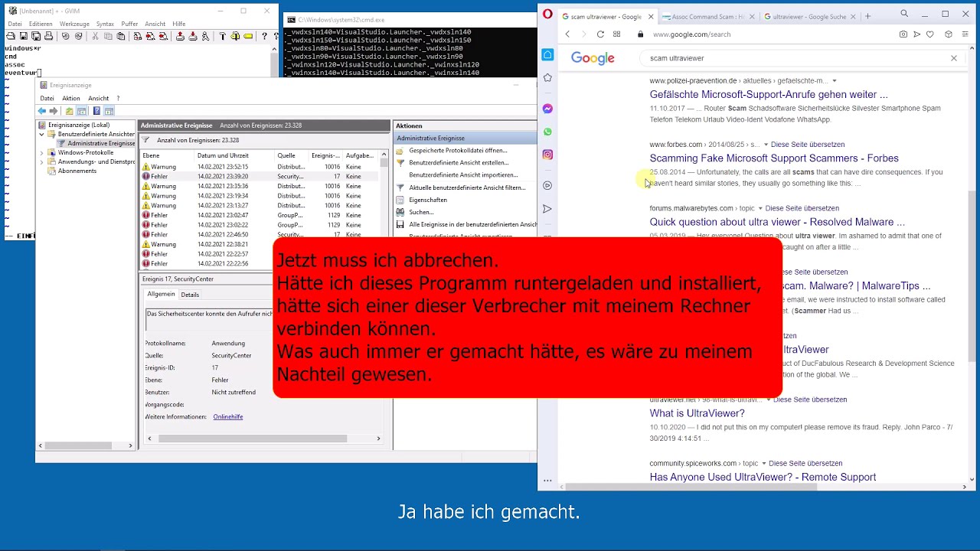Open Event Viewer Ansicht menu
This screenshot has height=551, width=980.
tap(98, 99)
